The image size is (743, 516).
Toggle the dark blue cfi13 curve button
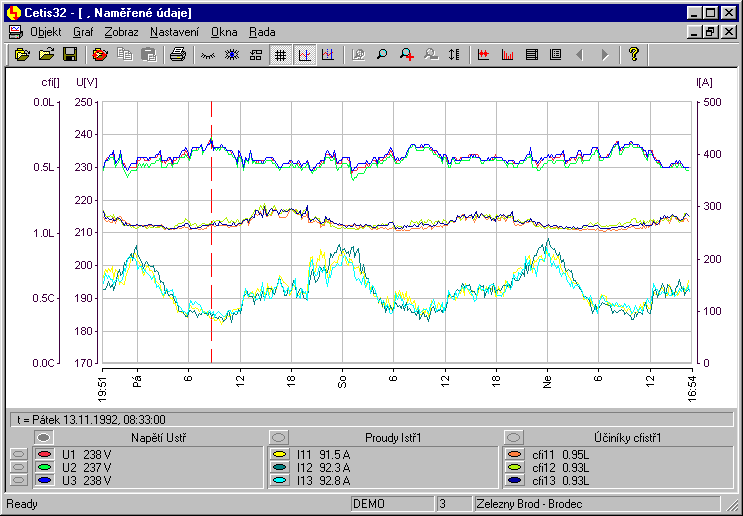click(515, 481)
